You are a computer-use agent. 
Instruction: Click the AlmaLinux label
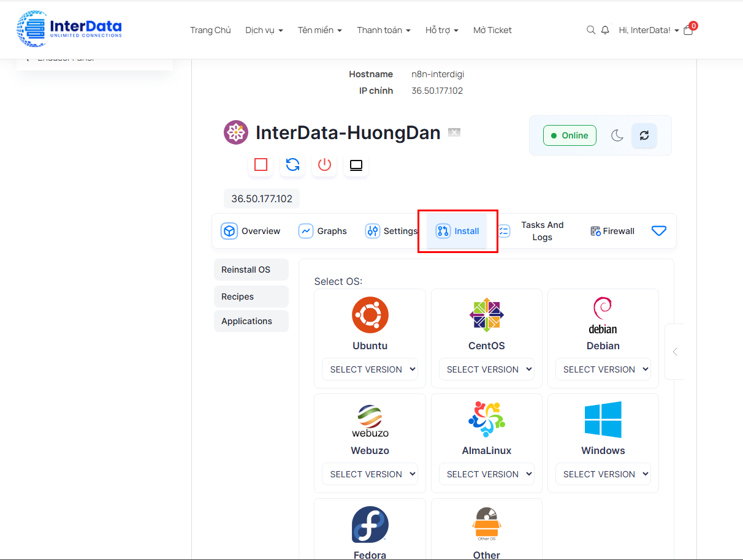(x=487, y=450)
